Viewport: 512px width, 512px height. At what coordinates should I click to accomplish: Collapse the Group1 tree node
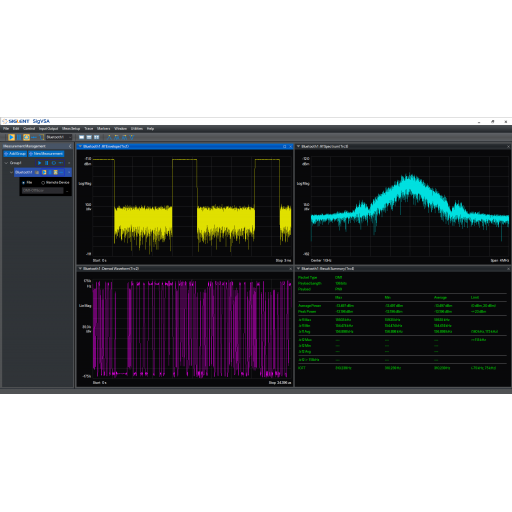(x=6, y=163)
